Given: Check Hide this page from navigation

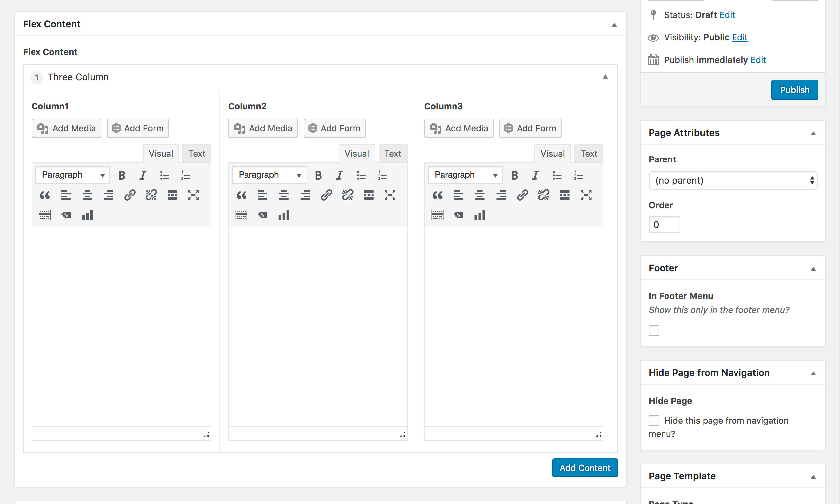Looking at the screenshot, I should [654, 420].
